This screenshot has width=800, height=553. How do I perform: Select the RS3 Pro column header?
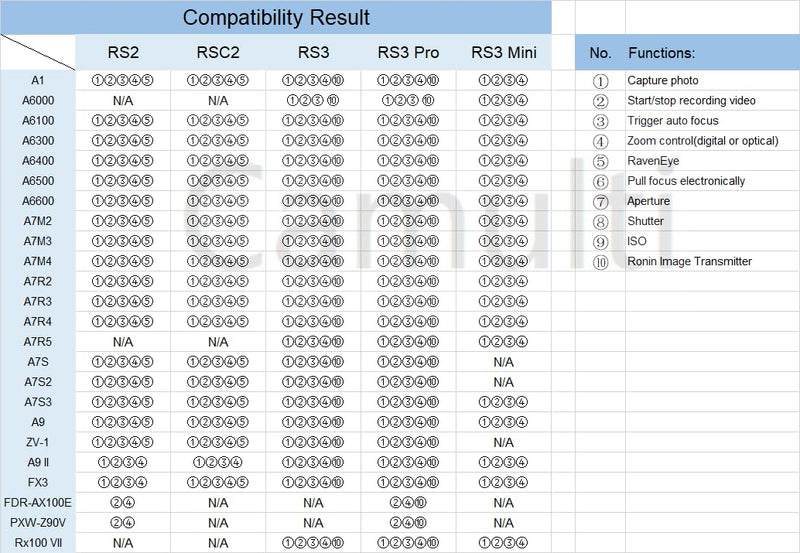pyautogui.click(x=408, y=52)
